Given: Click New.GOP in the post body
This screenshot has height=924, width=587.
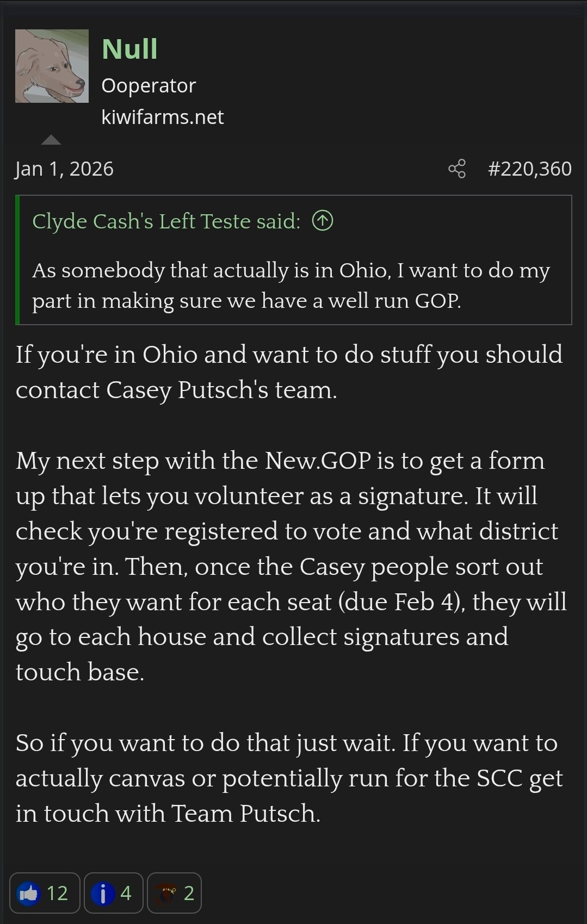Looking at the screenshot, I should coord(318,461).
